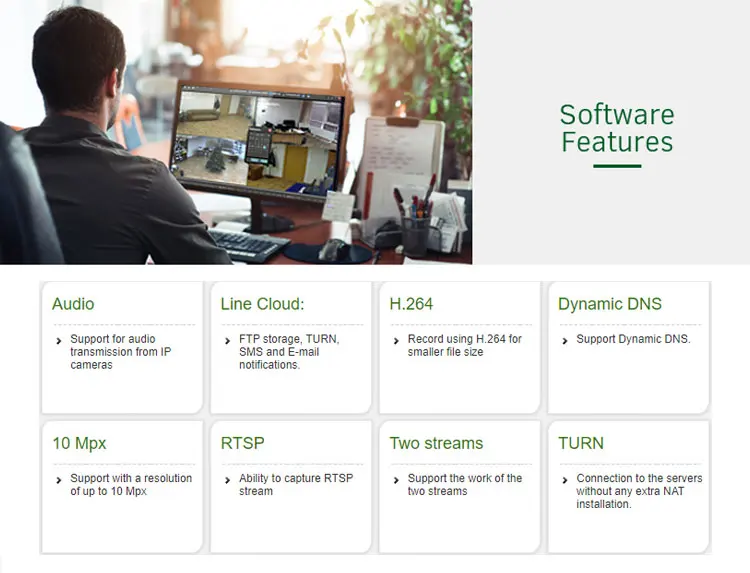The height and width of the screenshot is (573, 750).
Task: Open the Line Cloud: feature heading
Action: coord(262,304)
